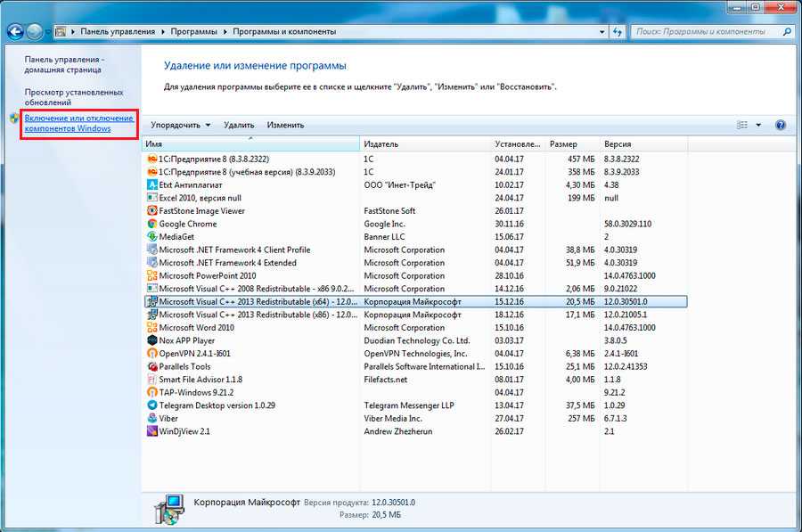Open the Упорядочить dropdown menu
The width and height of the screenshot is (802, 532).
click(x=181, y=126)
